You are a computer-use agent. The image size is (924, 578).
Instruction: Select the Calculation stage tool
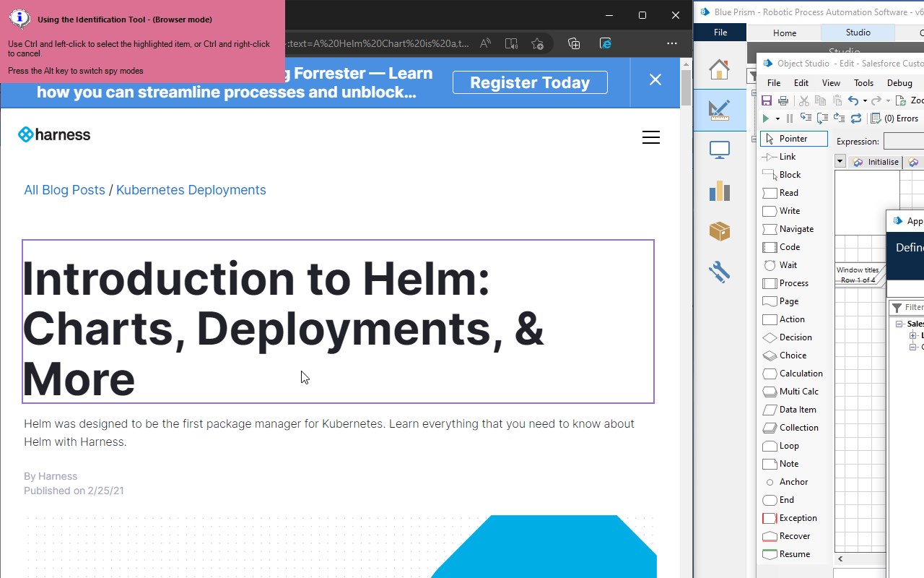tap(793, 374)
